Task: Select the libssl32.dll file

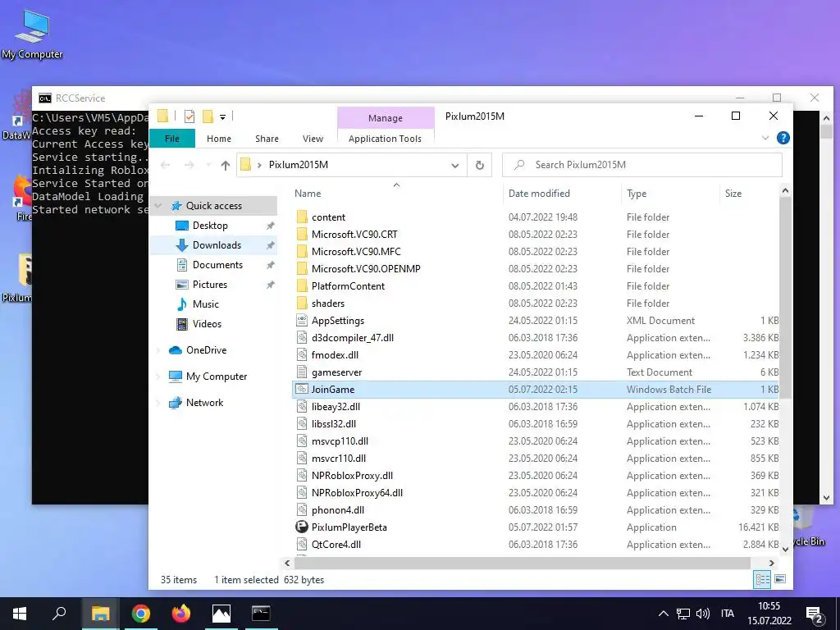Action: point(334,424)
